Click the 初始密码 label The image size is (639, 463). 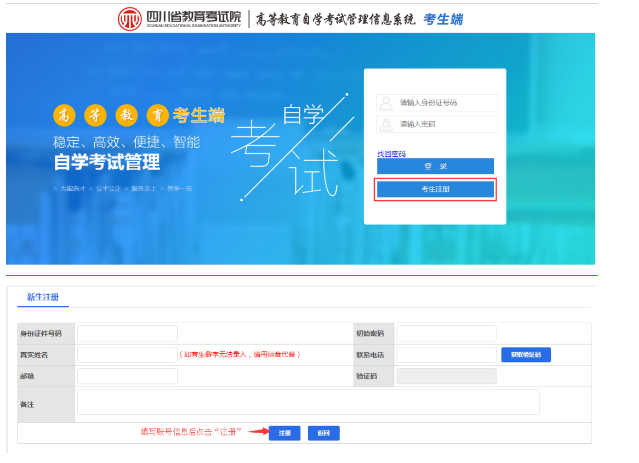pos(370,333)
